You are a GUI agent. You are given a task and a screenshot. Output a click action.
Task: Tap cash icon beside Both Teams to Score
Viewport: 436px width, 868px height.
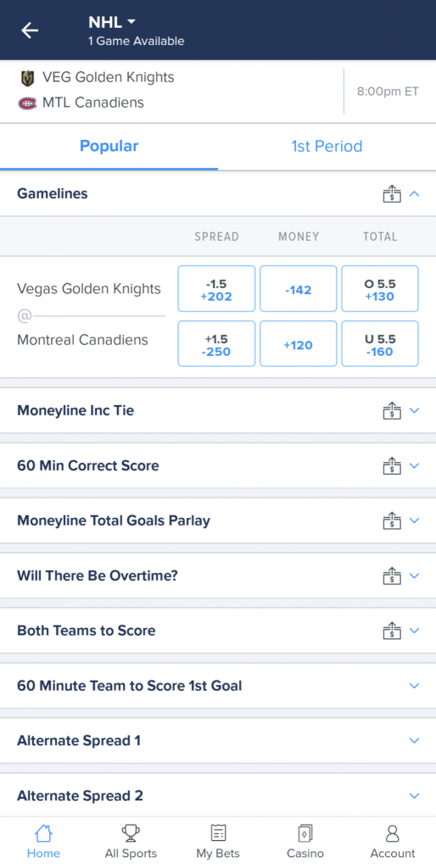[x=392, y=631]
